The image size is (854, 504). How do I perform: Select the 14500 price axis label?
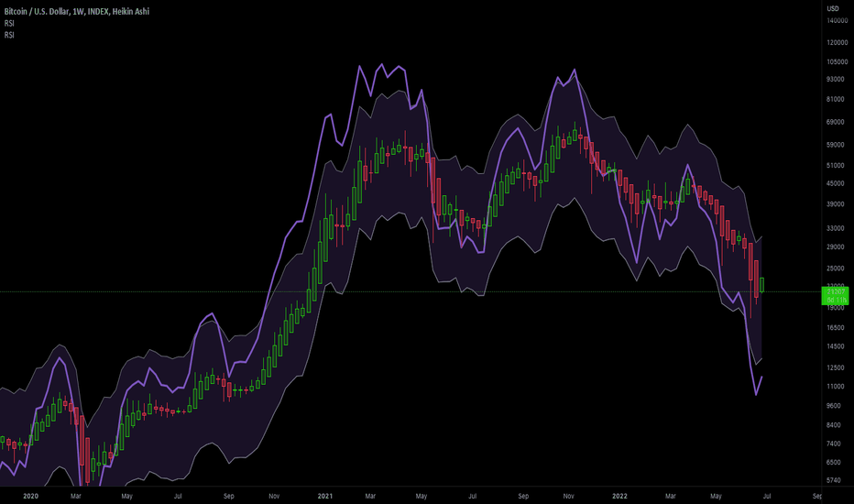point(836,346)
